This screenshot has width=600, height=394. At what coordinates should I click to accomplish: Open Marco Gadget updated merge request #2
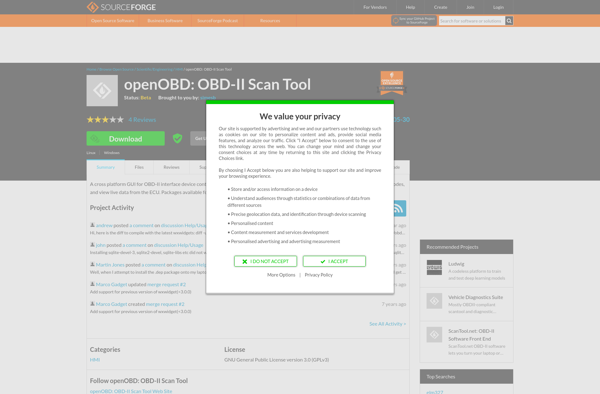tap(166, 284)
